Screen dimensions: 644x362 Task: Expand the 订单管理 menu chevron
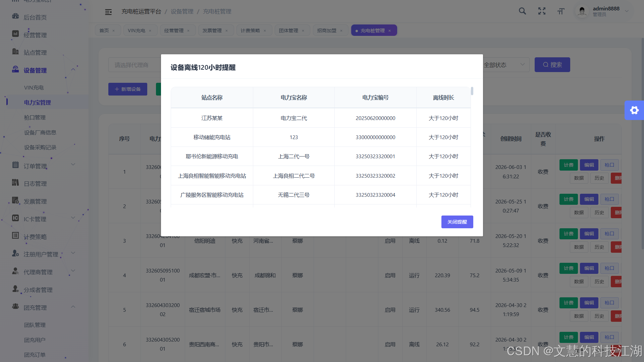point(73,164)
